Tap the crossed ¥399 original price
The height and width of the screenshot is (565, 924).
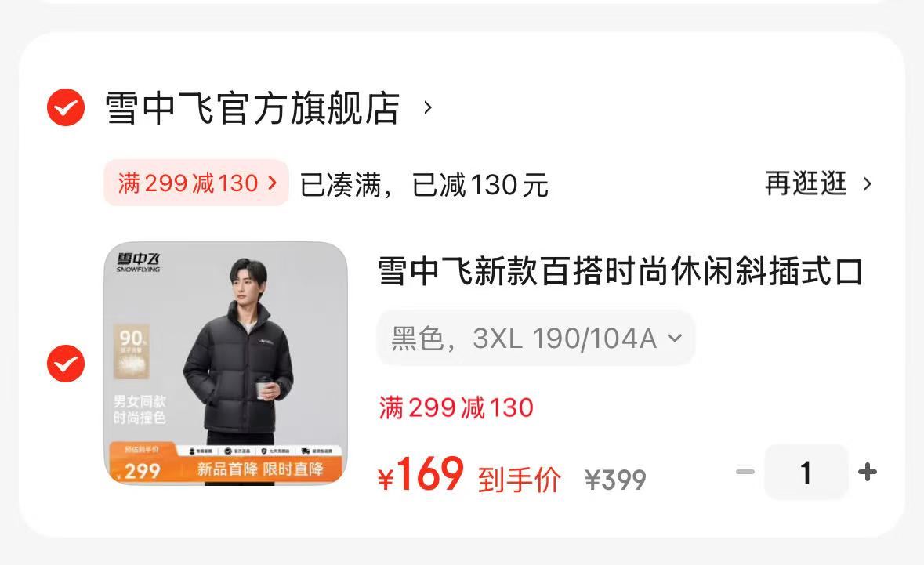(615, 480)
